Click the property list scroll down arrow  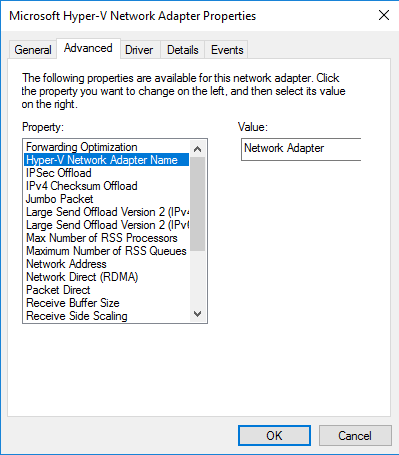click(197, 314)
